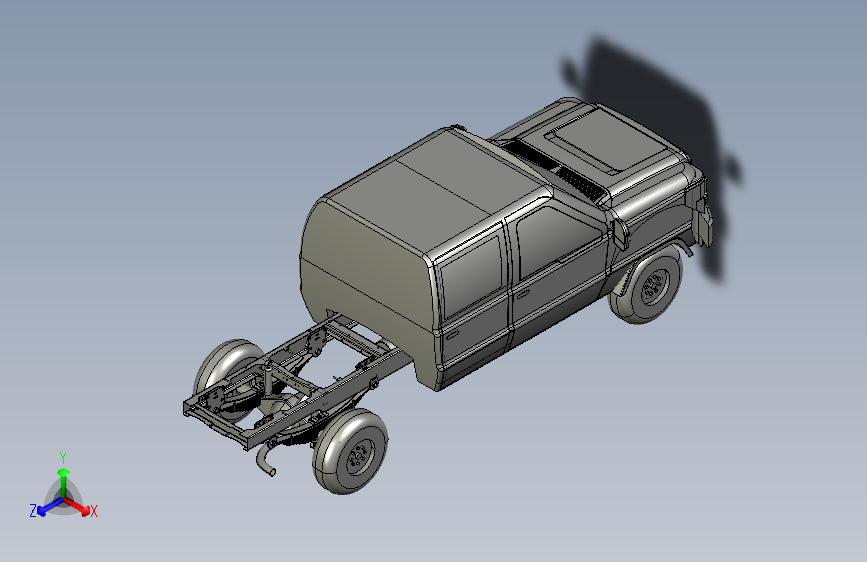Select the side mirror on the front door
The image size is (867, 562).
pos(620,234)
